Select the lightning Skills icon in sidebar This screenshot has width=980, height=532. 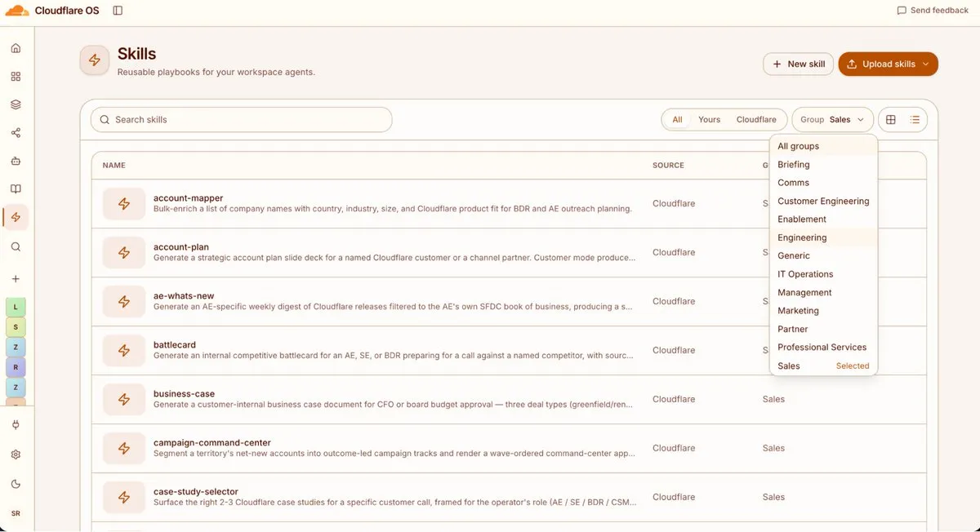point(16,217)
